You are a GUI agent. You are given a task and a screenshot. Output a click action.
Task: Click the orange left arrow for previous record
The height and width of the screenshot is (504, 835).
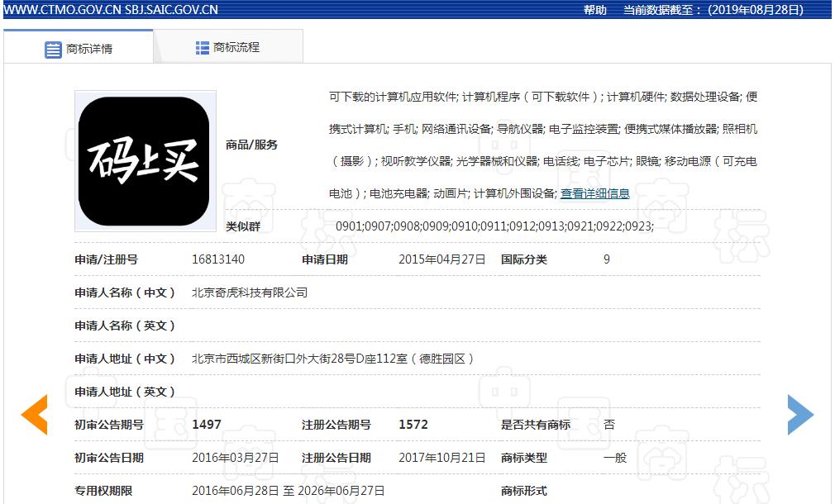(x=34, y=416)
